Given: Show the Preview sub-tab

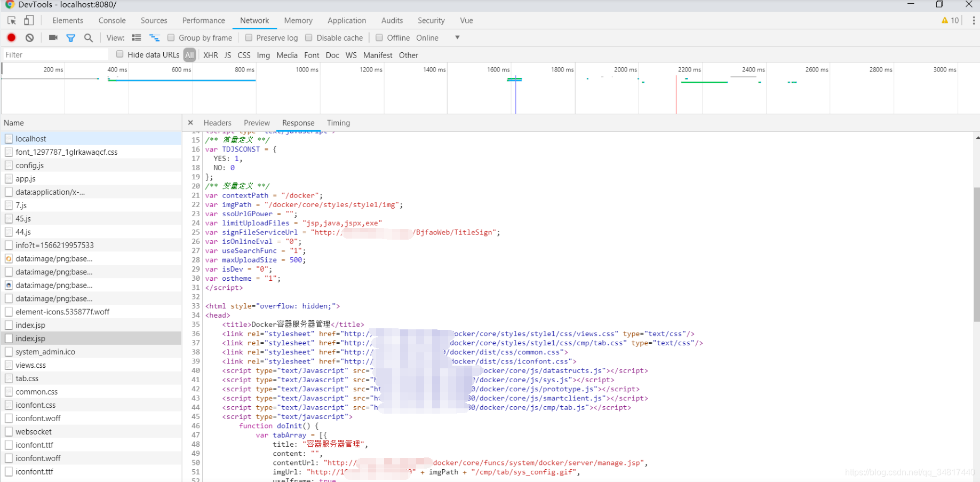Looking at the screenshot, I should pyautogui.click(x=257, y=123).
